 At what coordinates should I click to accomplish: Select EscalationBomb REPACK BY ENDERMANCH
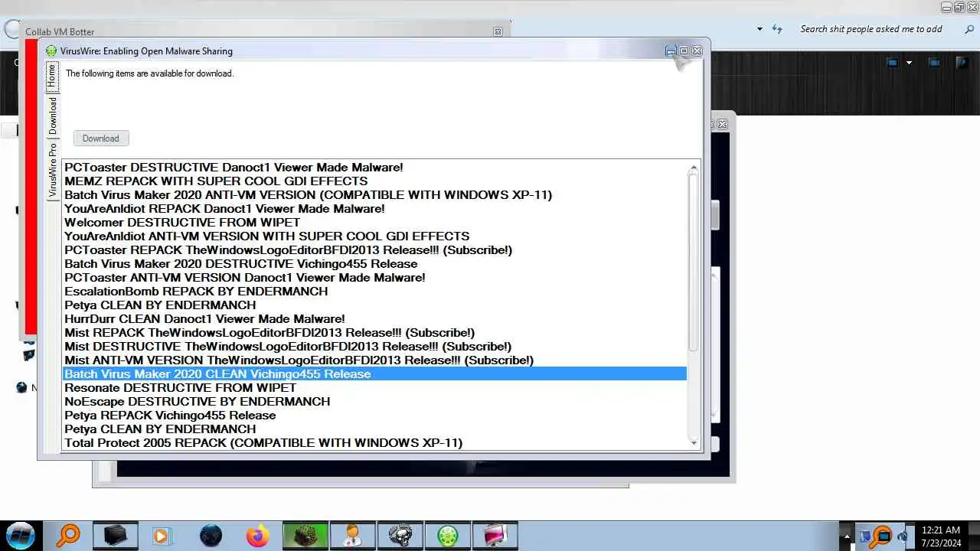point(375,292)
